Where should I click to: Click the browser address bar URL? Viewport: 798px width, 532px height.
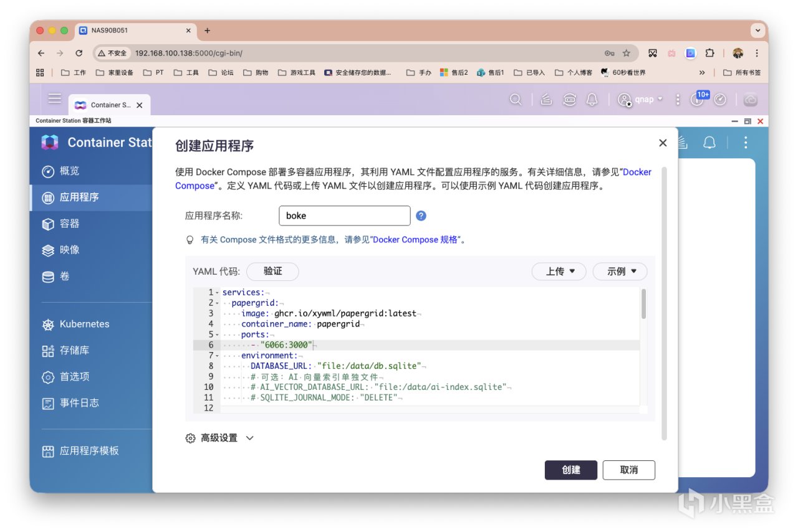(x=189, y=53)
